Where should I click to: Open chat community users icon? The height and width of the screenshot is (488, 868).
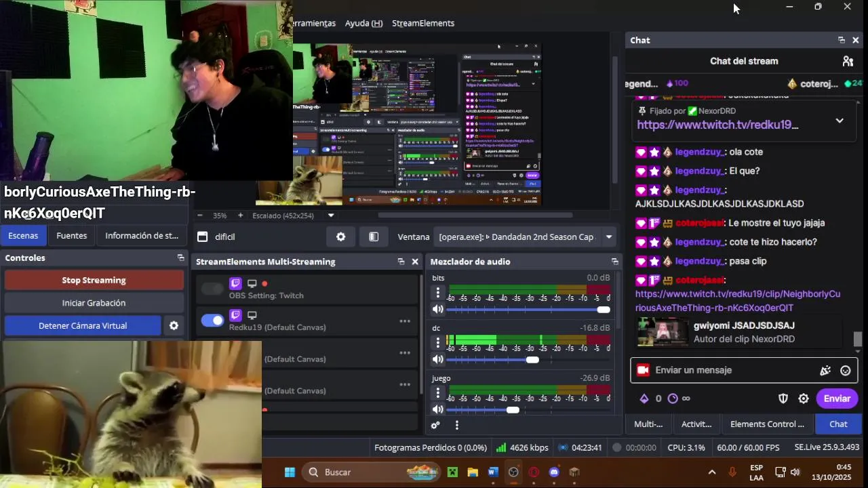[848, 61]
